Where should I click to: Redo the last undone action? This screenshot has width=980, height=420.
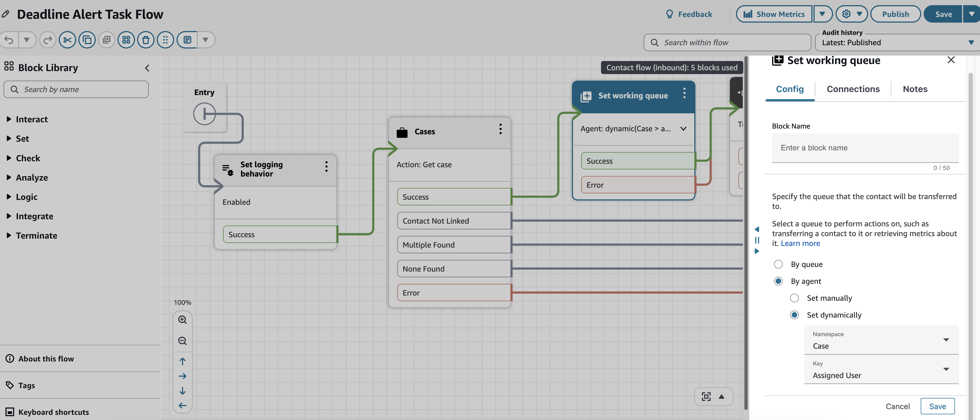click(x=48, y=39)
